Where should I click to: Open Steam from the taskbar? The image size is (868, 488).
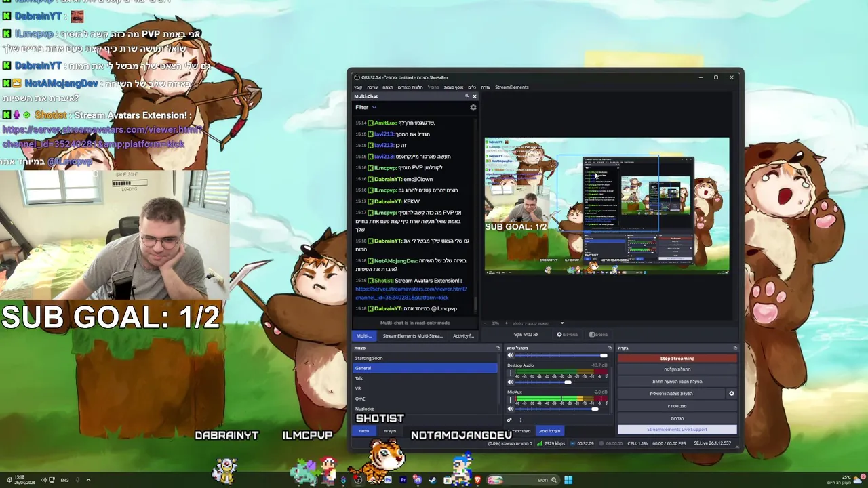[433, 480]
